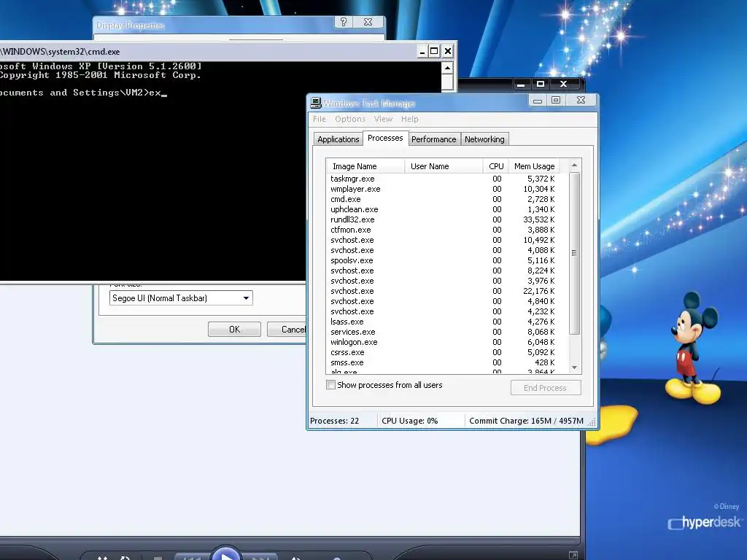The height and width of the screenshot is (560, 747).
Task: Select the csrss.exe process row
Action: 447,352
